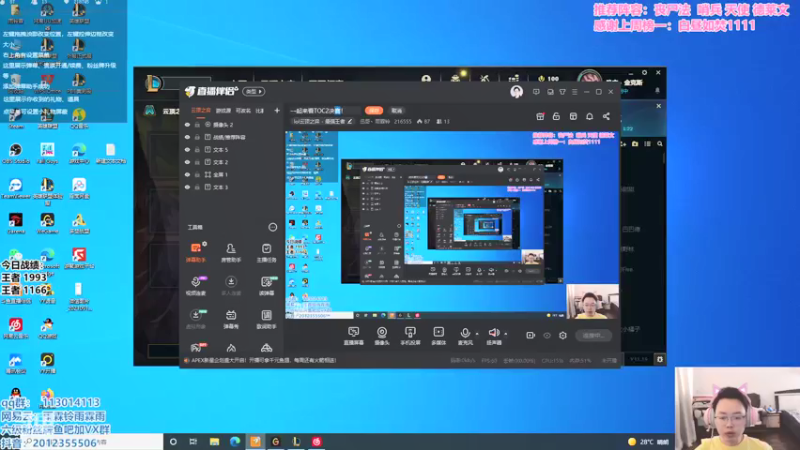Image resolution: width=800 pixels, height=450 pixels.
Task: Add a 多媒体 media source
Action: (x=438, y=336)
